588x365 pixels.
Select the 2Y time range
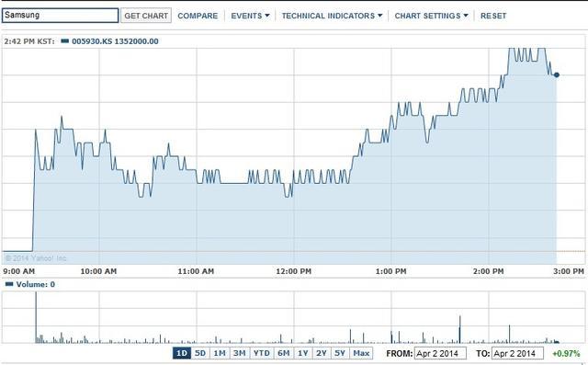point(322,353)
